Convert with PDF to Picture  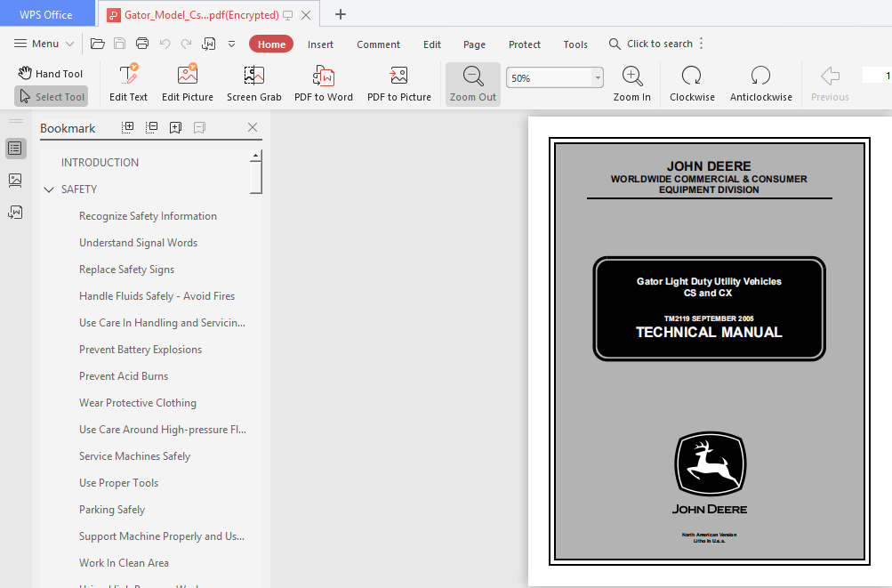pyautogui.click(x=398, y=83)
